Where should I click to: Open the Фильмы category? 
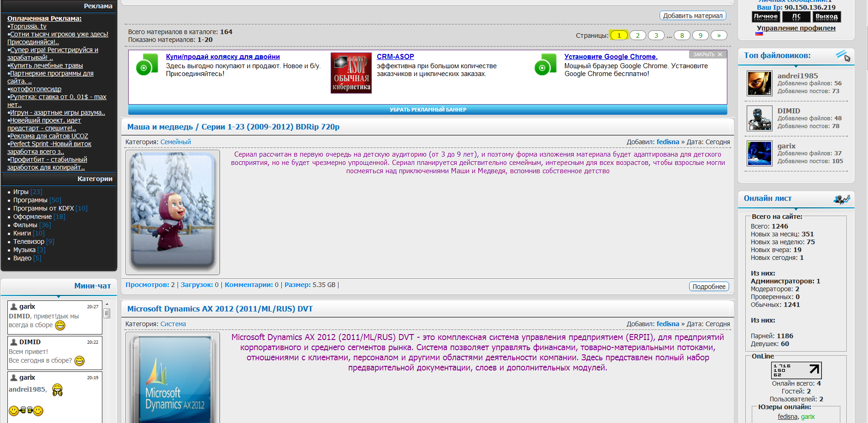[25, 225]
